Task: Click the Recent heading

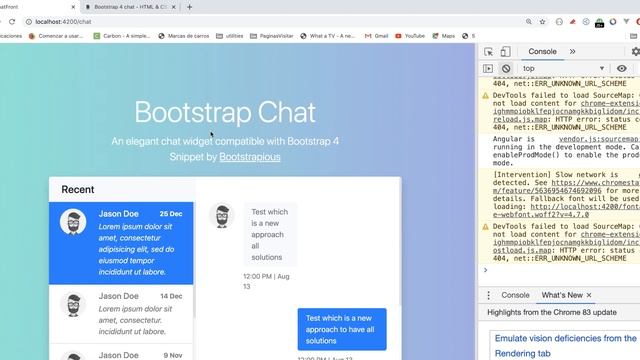Action: 78,189
